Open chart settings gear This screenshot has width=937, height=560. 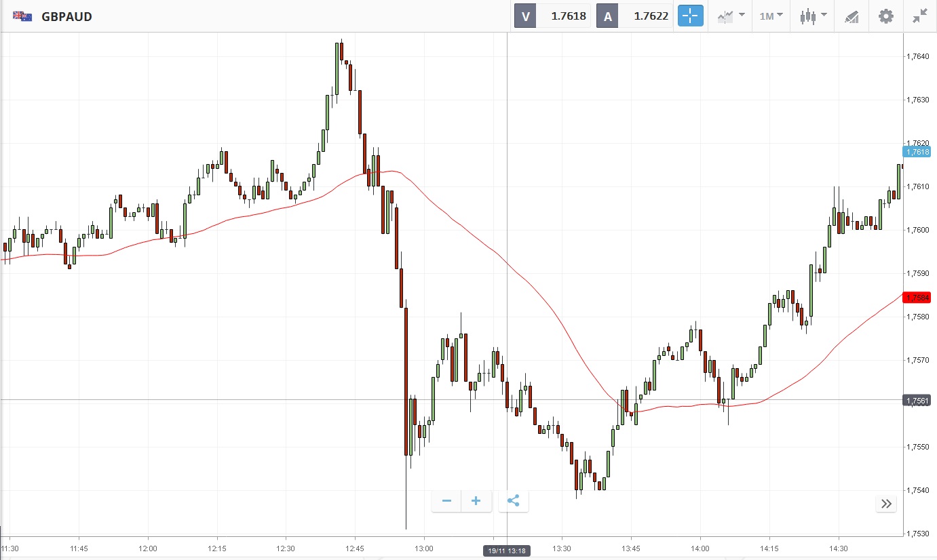(886, 16)
